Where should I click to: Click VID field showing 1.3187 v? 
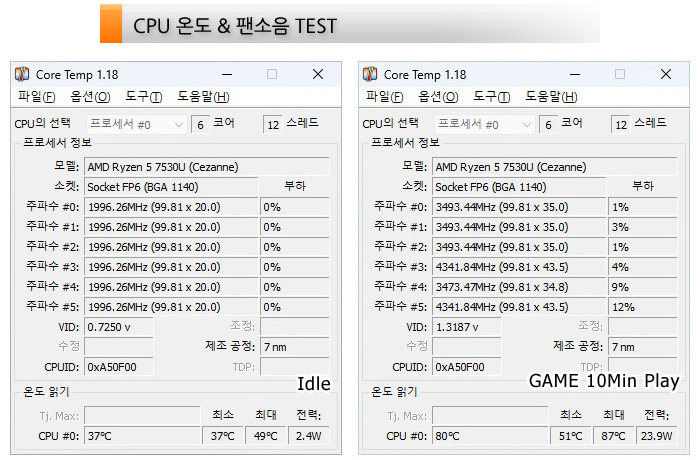pyautogui.click(x=466, y=327)
